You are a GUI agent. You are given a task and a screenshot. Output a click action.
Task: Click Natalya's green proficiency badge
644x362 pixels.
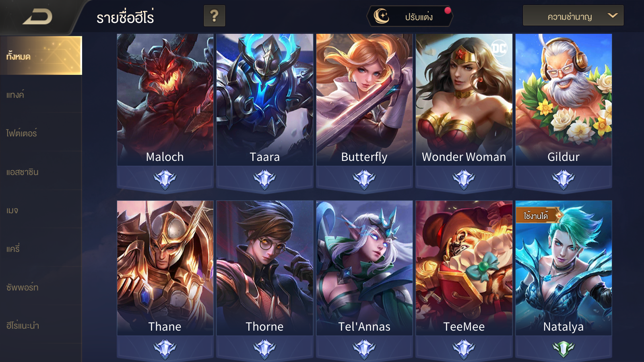563,349
